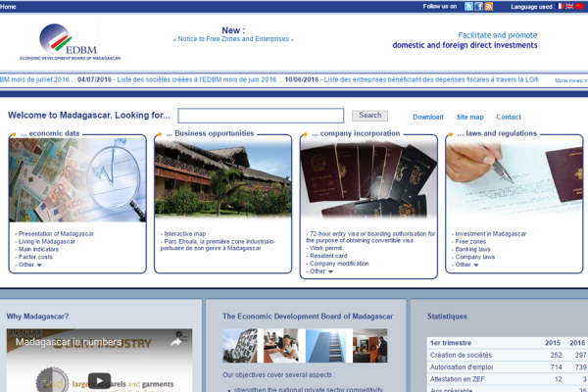Open the More news link
588x392 pixels.
click(570, 81)
